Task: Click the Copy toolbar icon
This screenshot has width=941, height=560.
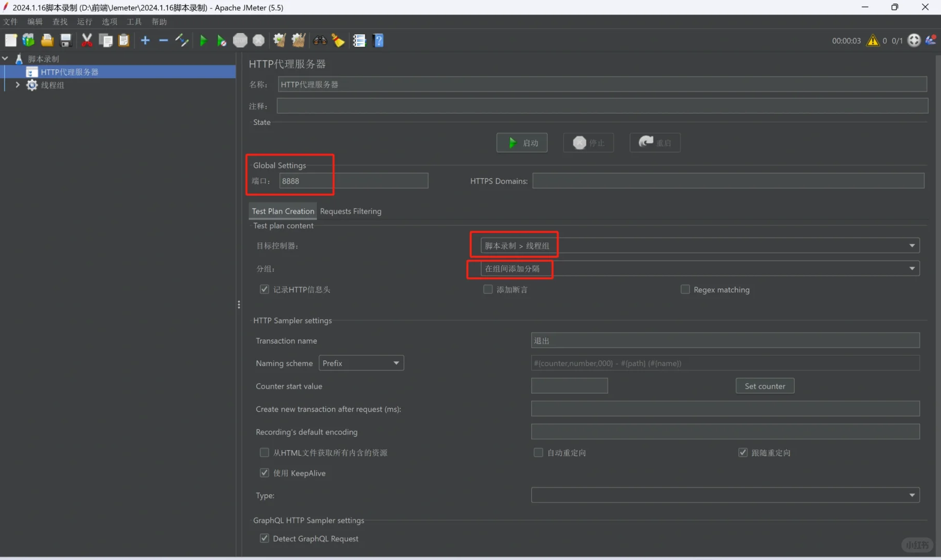Action: click(106, 40)
